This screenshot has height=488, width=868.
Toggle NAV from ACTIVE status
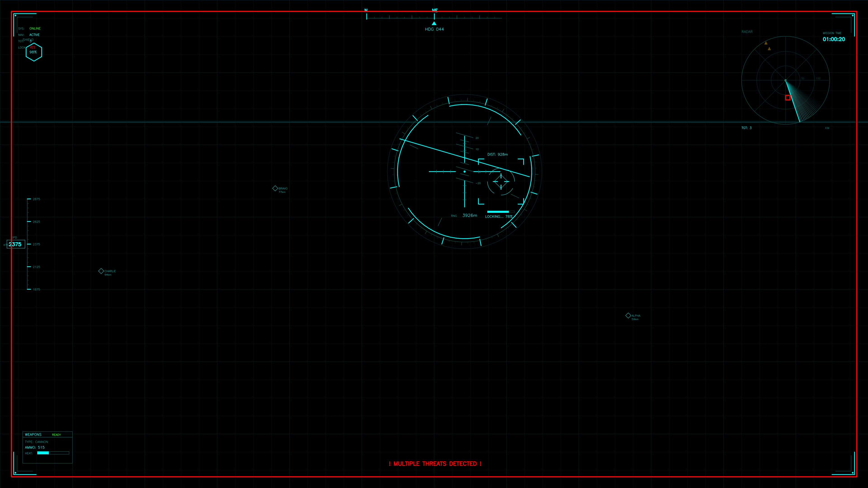click(34, 34)
